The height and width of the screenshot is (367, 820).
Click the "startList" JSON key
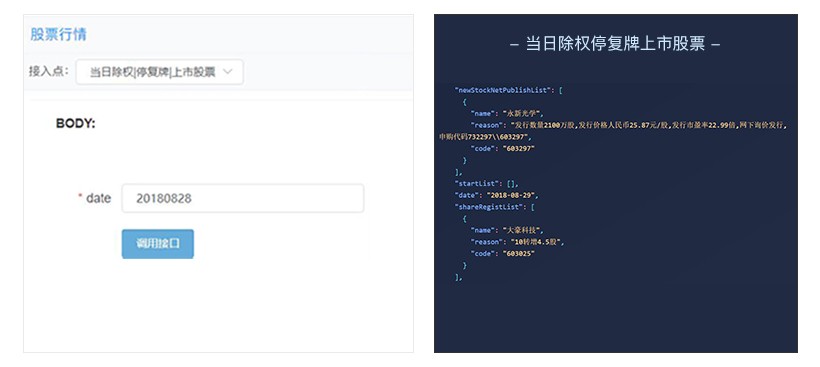479,184
